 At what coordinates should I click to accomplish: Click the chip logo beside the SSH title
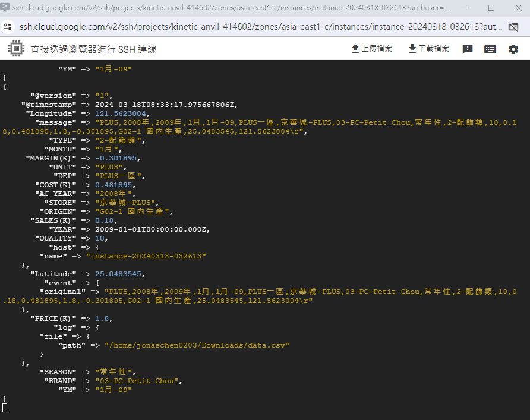click(x=16, y=49)
